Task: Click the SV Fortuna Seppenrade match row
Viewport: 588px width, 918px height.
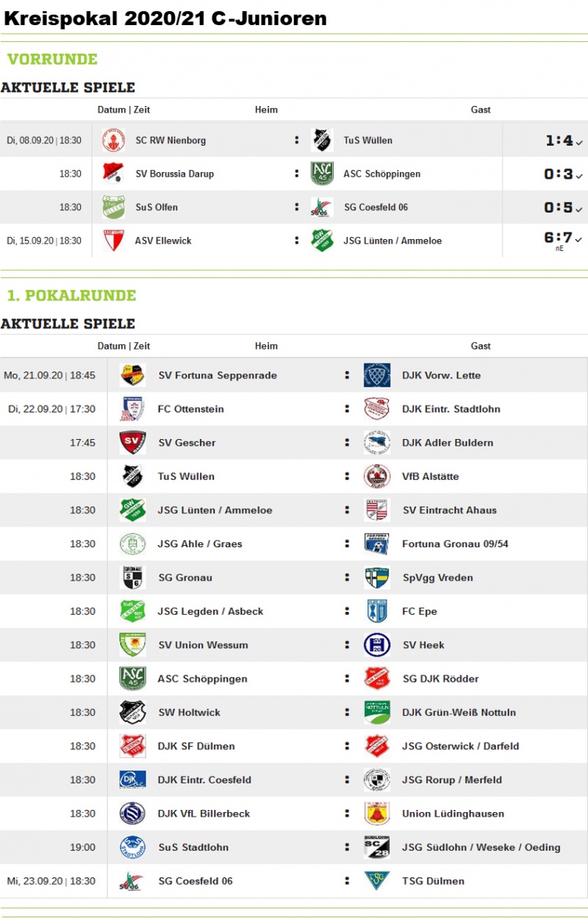Action: (x=294, y=375)
